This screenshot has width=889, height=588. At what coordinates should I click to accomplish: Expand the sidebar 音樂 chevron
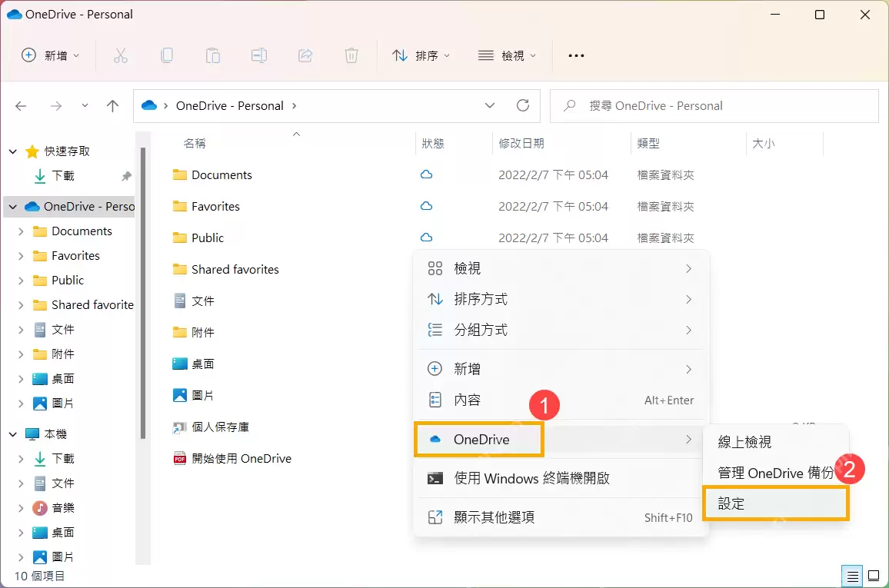[x=21, y=507]
